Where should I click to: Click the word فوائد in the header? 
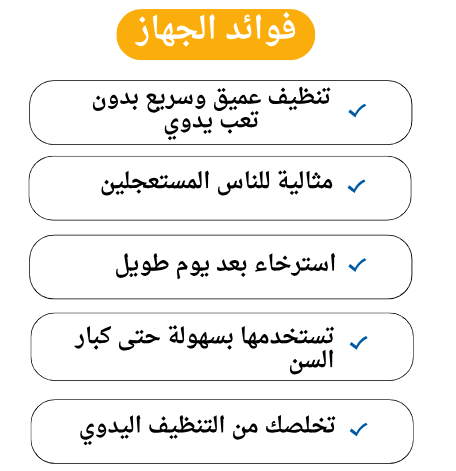[x=261, y=29]
